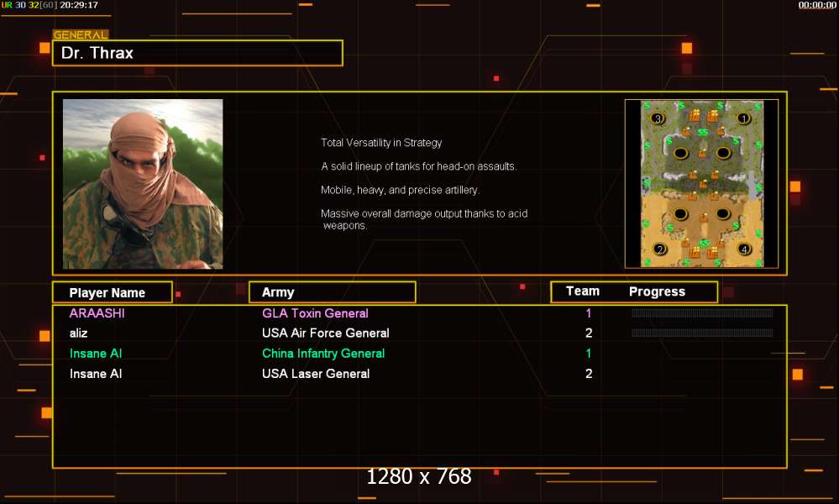Click the GENERAL label above the name box
Image resolution: width=839 pixels, height=504 pixels.
coord(81,34)
